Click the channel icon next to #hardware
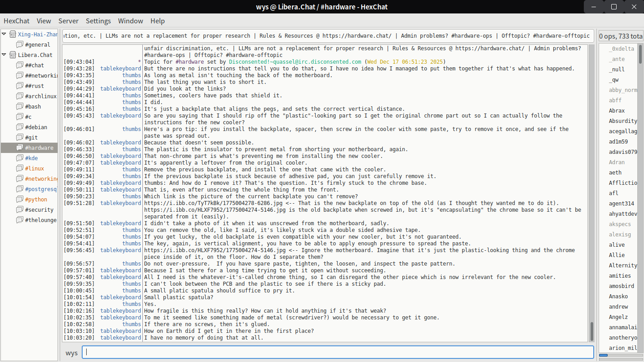The width and height of the screenshot is (644, 362). coord(19,148)
